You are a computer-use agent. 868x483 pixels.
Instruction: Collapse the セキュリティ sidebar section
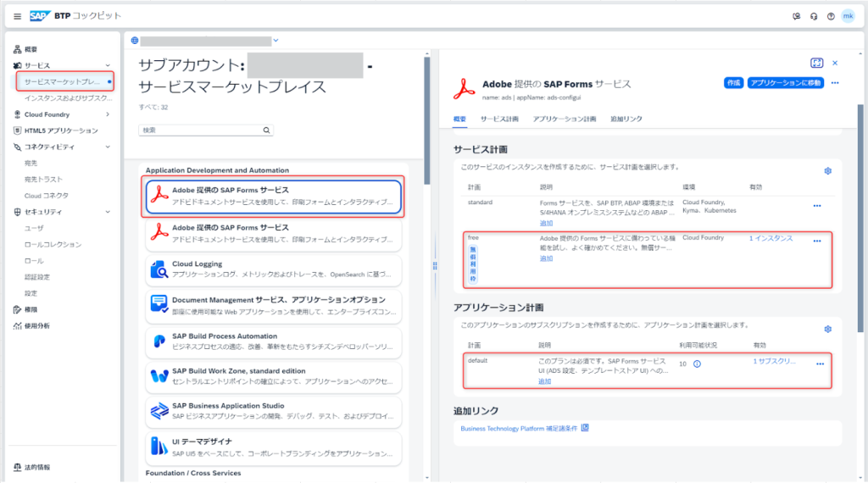(107, 212)
